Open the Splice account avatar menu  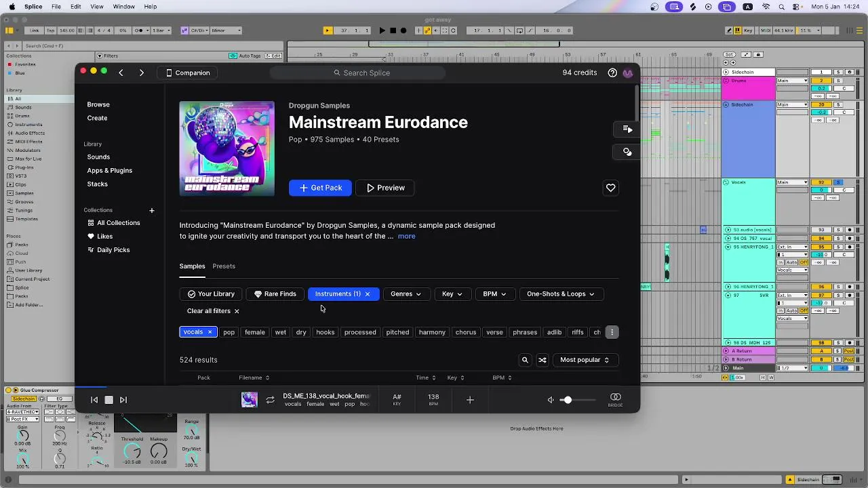click(628, 73)
